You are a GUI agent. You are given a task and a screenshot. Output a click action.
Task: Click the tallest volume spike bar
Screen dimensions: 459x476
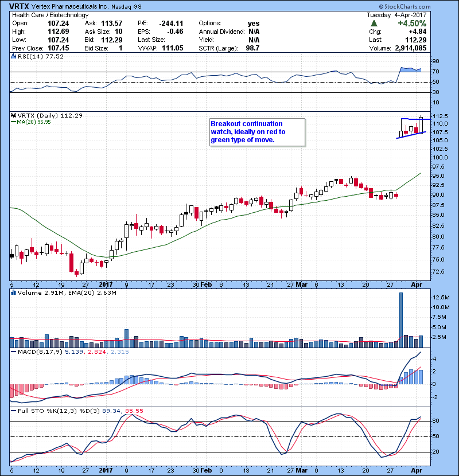(400, 320)
